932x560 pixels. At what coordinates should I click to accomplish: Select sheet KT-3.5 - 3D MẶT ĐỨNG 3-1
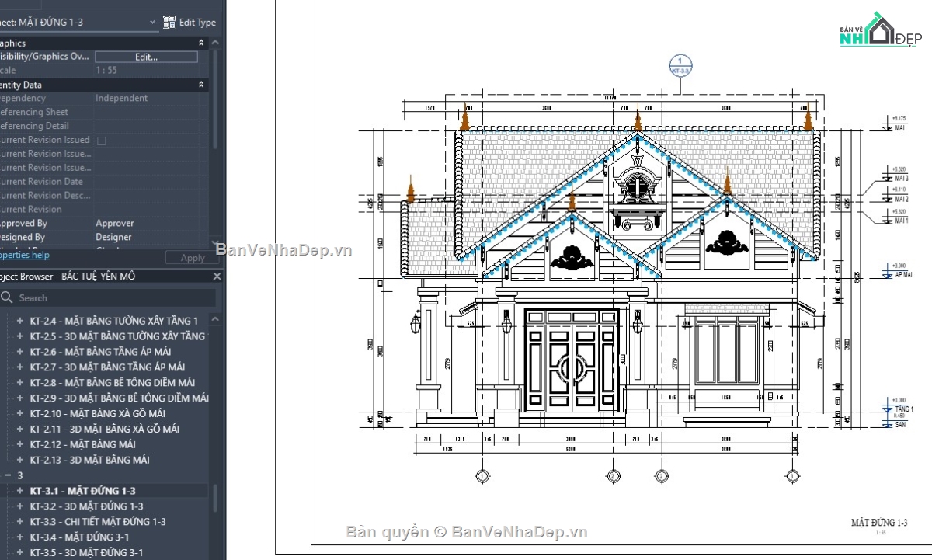87,553
